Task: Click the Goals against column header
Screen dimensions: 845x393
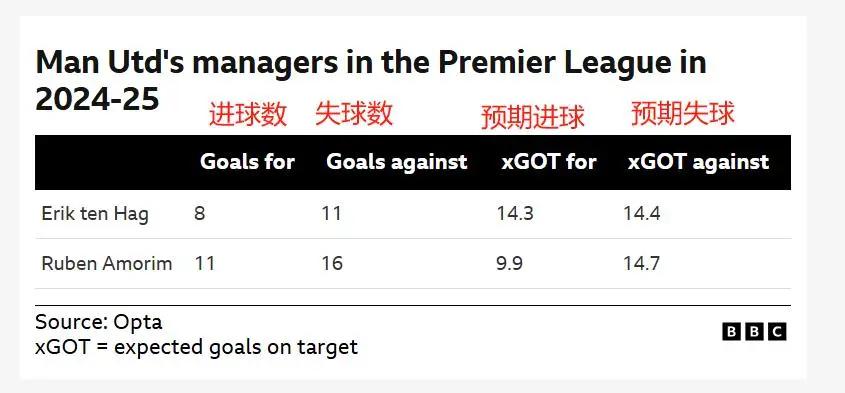Action: [397, 162]
